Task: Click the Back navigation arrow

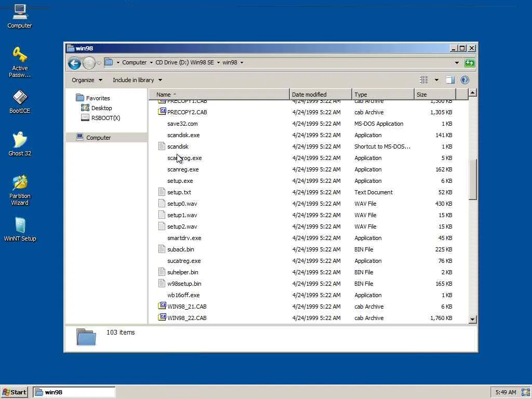Action: coord(74,63)
